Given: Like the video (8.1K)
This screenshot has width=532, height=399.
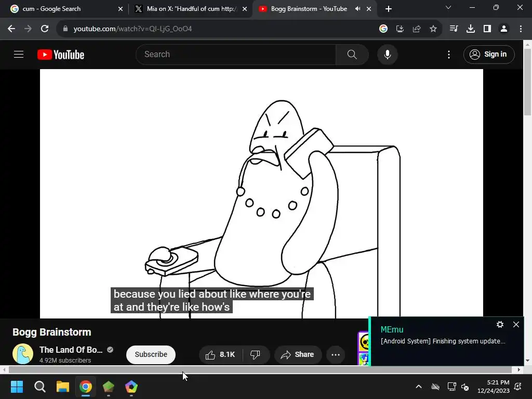Looking at the screenshot, I should pyautogui.click(x=220, y=354).
